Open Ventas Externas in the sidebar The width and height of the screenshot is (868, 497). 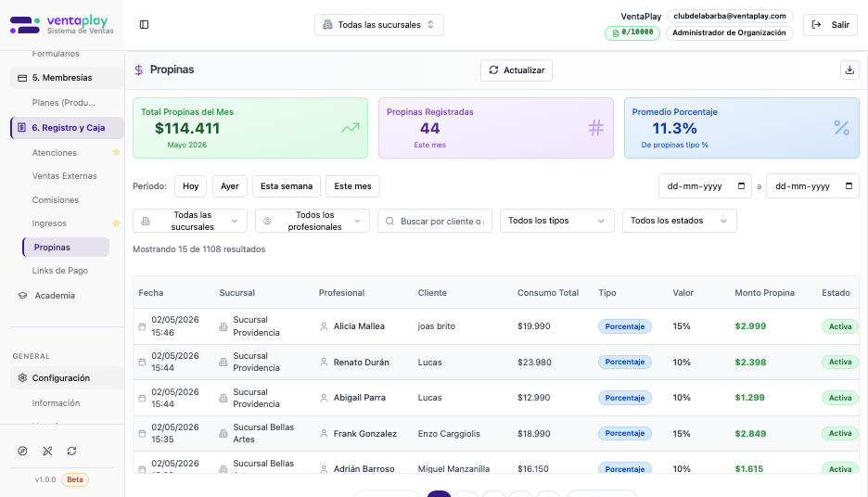click(64, 176)
